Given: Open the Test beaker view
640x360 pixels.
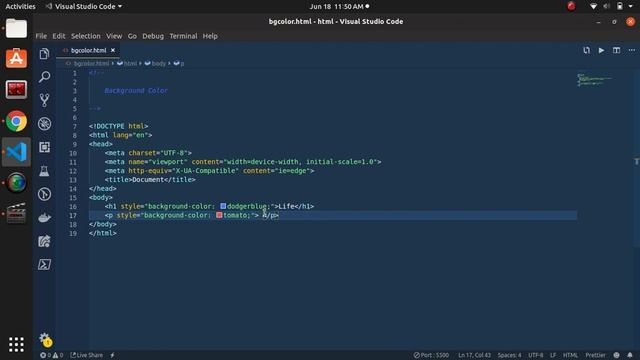Looking at the screenshot, I should [44, 171].
